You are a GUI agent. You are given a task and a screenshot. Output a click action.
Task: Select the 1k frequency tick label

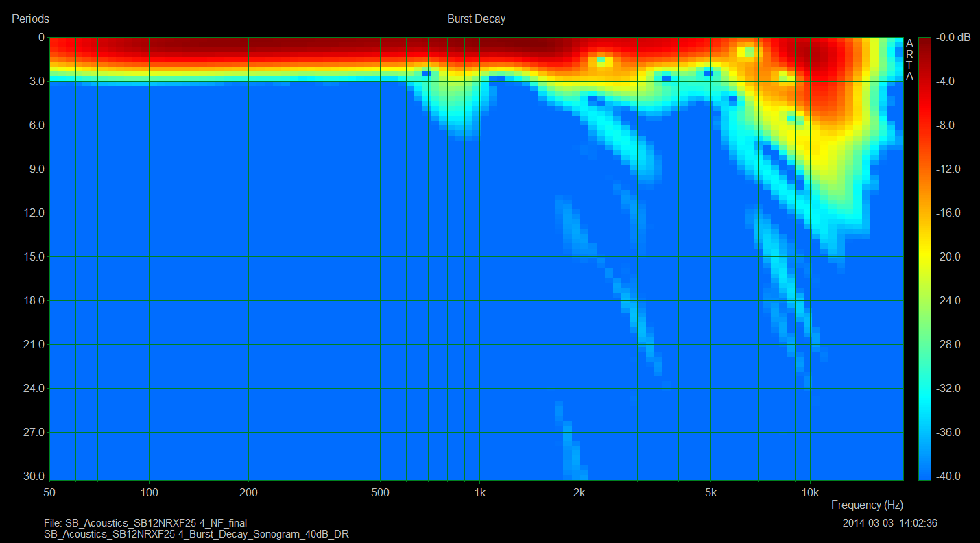coord(479,492)
